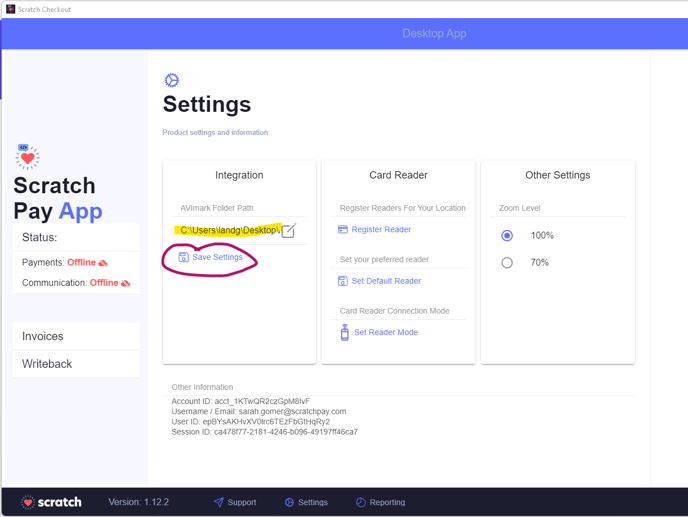
Task: Click the Register Reader card icon
Action: point(343,230)
